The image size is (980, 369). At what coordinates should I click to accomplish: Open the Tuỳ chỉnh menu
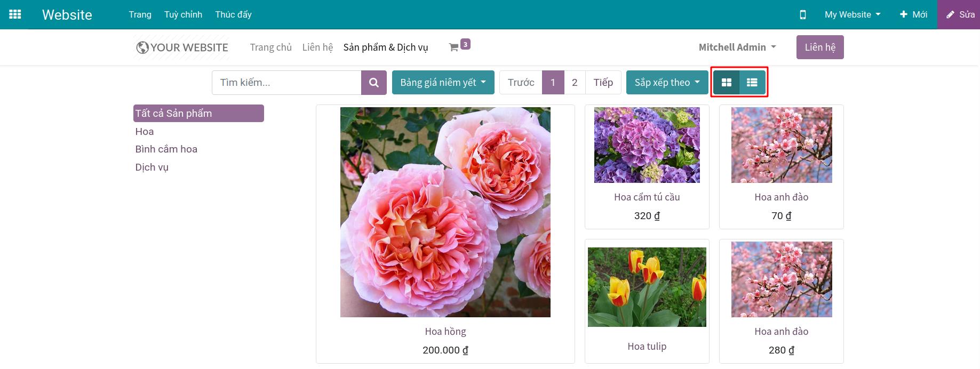pos(183,14)
